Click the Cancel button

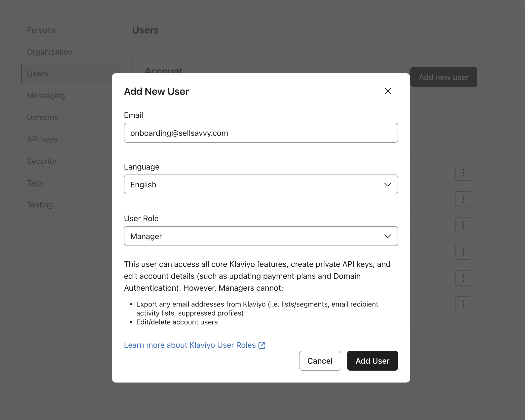point(320,361)
